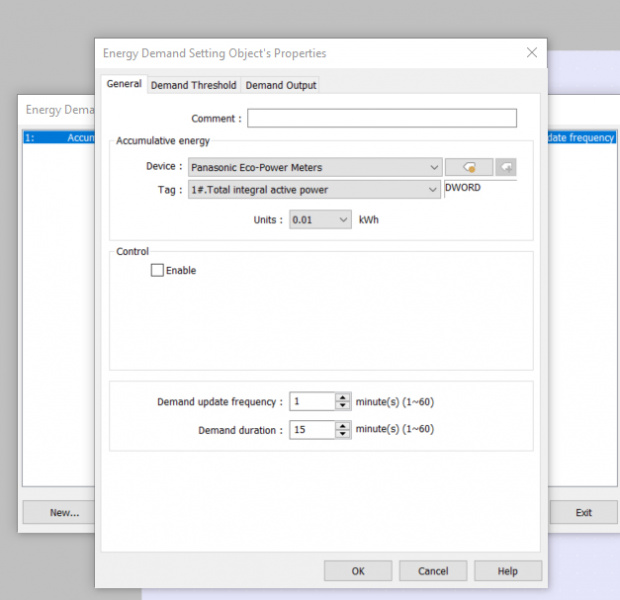Open the Device dropdown list
This screenshot has height=600, width=620.
[433, 167]
